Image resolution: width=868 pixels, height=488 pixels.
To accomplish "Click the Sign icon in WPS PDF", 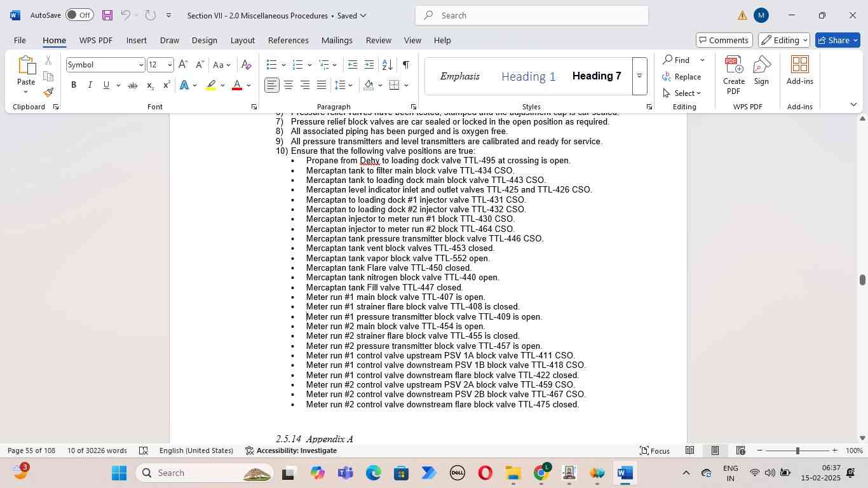I will click(x=761, y=71).
